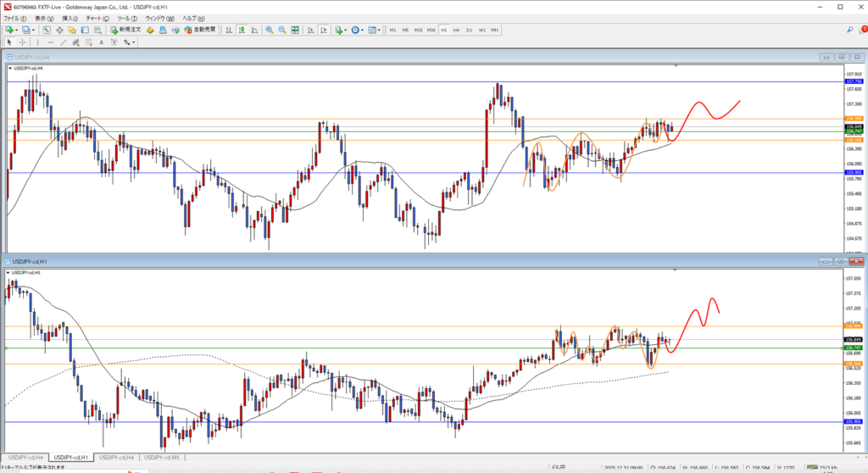
Task: Open the arrows objects dropdown
Action: (129, 42)
